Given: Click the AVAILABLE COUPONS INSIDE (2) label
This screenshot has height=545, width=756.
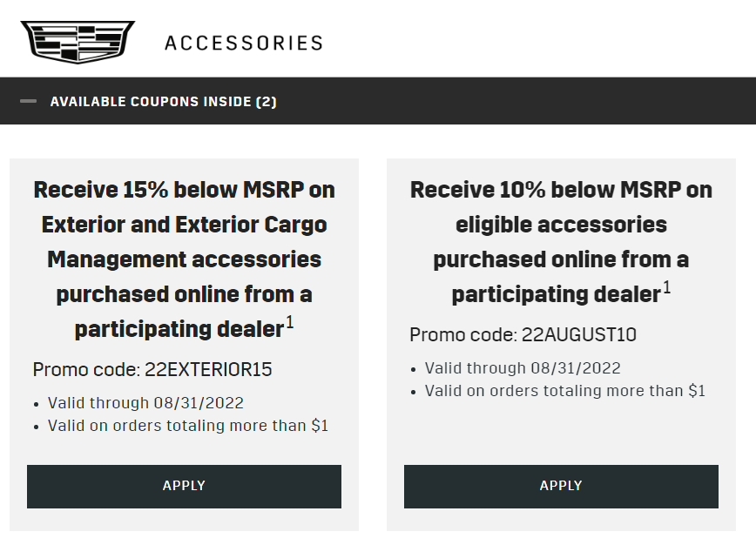Looking at the screenshot, I should tap(164, 102).
